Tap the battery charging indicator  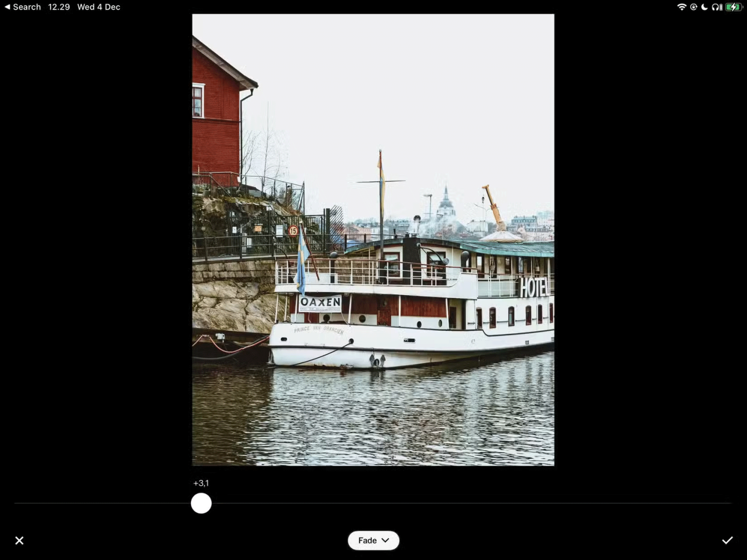734,7
